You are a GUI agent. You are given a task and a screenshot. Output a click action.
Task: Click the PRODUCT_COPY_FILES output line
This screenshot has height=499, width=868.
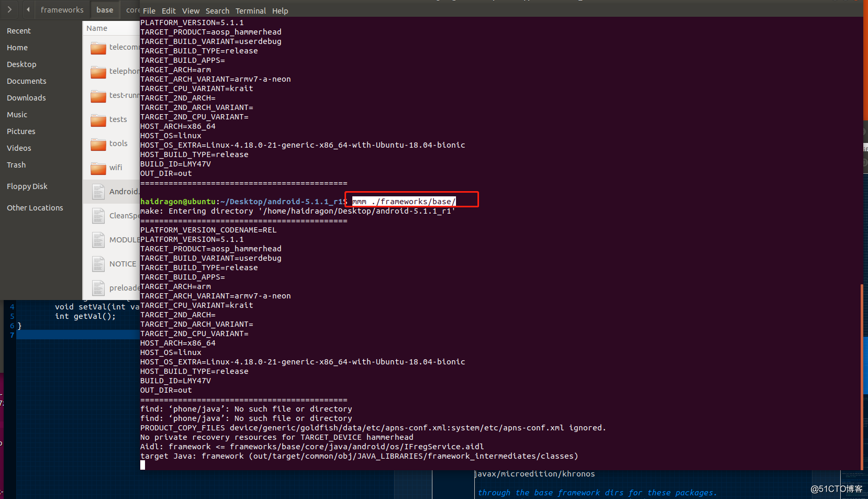(x=373, y=428)
